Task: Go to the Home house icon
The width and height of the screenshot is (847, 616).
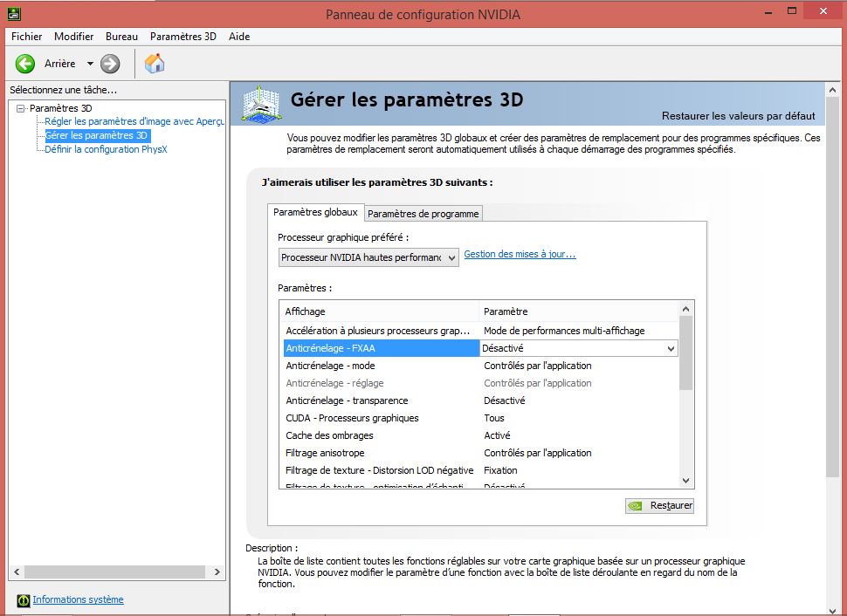Action: [x=155, y=63]
